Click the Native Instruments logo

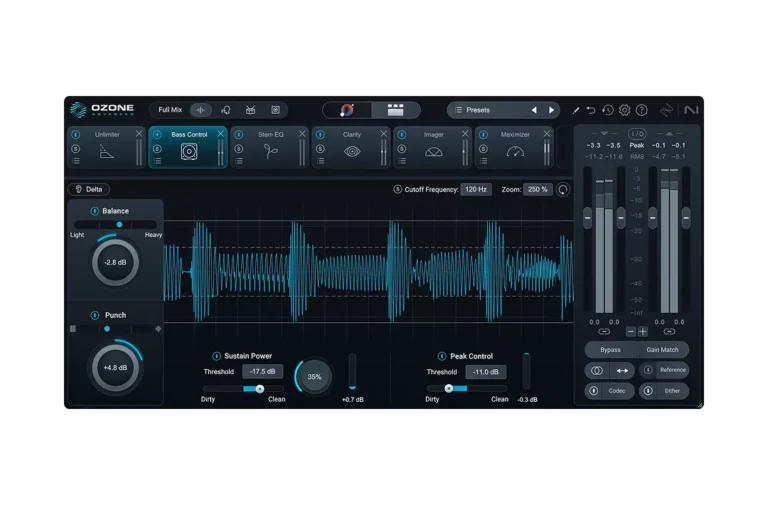pyautogui.click(x=691, y=110)
